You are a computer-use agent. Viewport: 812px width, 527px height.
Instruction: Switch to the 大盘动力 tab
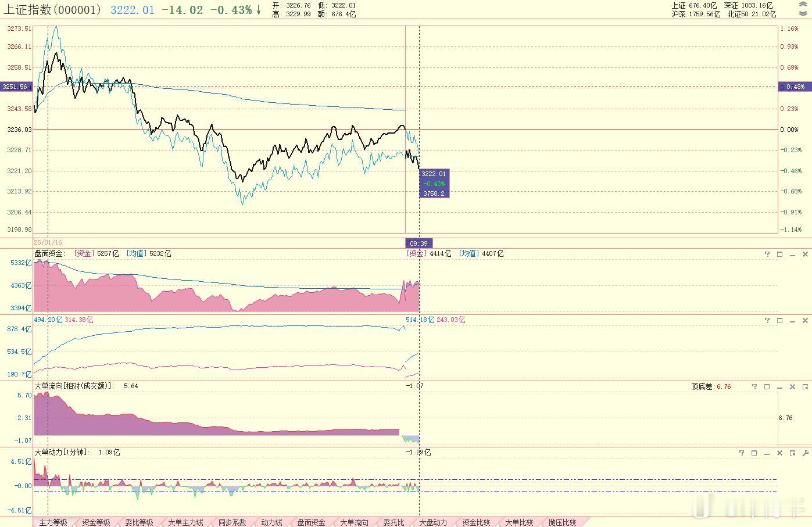[434, 522]
